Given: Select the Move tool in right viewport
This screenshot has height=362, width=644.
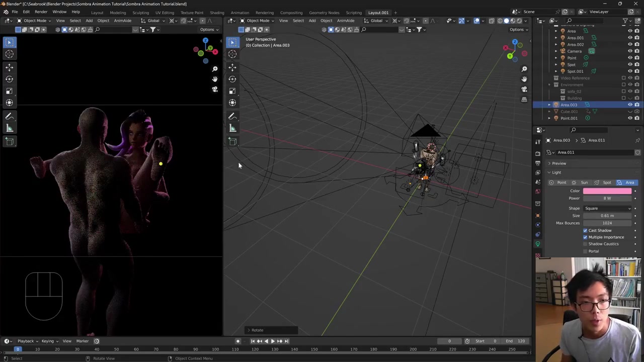Looking at the screenshot, I should pyautogui.click(x=232, y=67).
